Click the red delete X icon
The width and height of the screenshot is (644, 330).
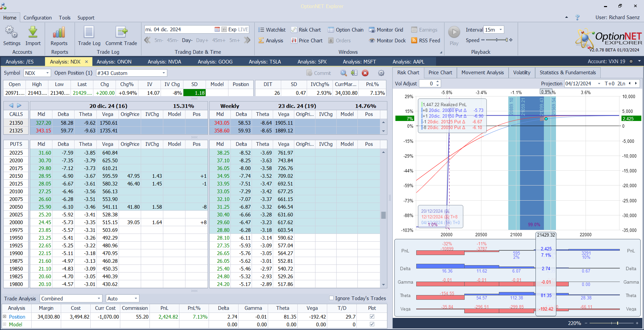tap(365, 73)
